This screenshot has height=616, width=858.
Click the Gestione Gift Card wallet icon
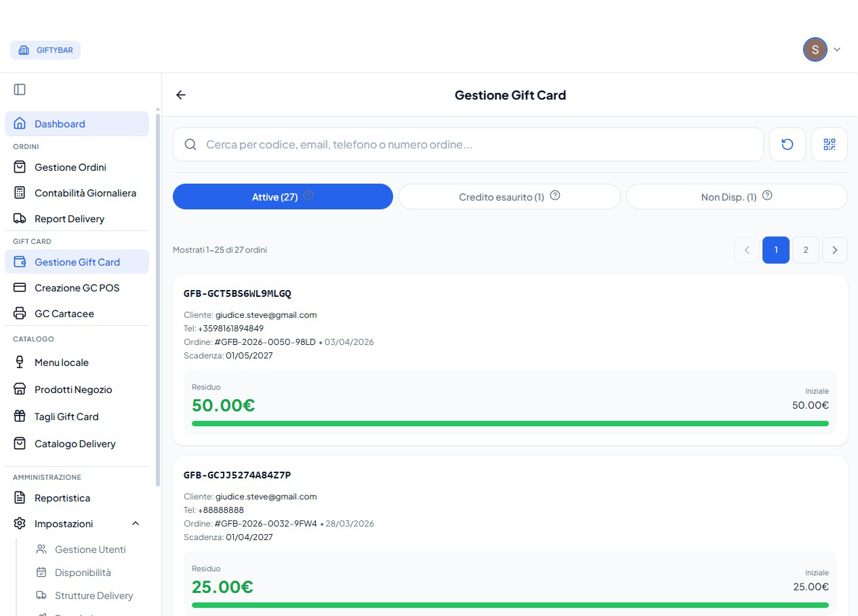point(20,262)
